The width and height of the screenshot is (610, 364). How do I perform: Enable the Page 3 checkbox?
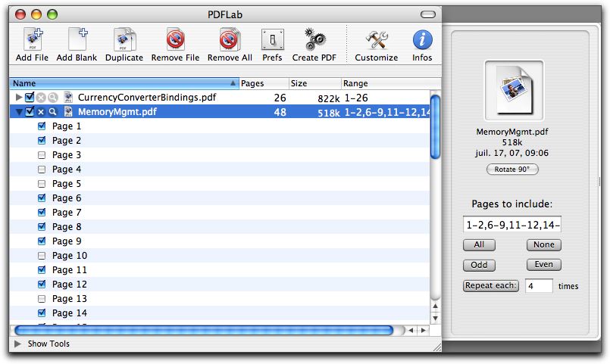tap(42, 155)
